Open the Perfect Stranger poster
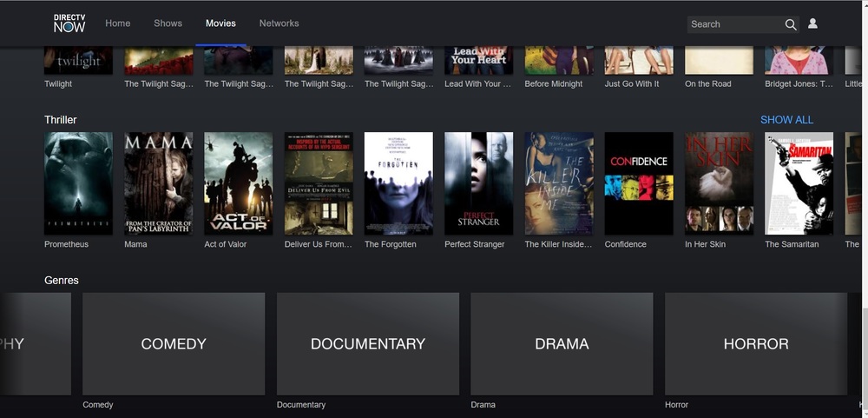 479,183
